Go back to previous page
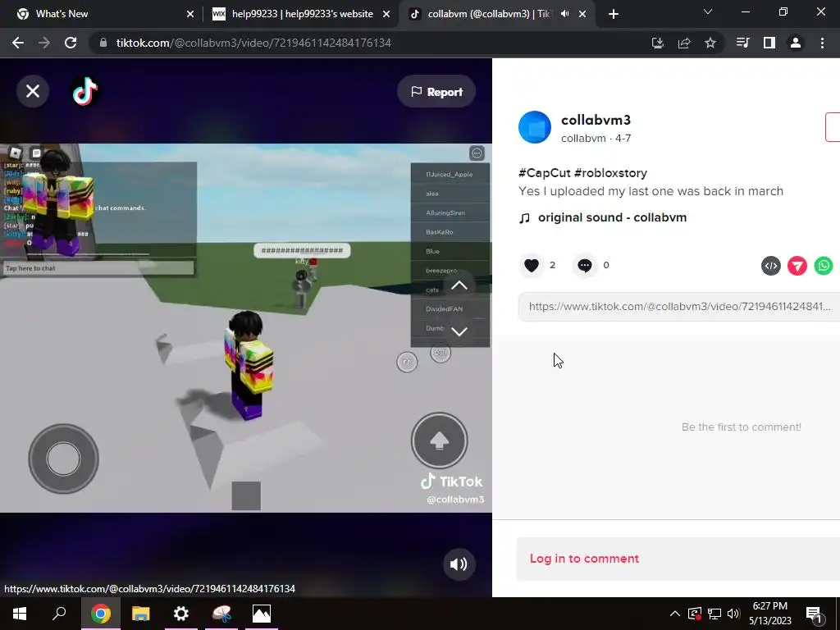Screen dimensions: 840x630 [x=18, y=43]
